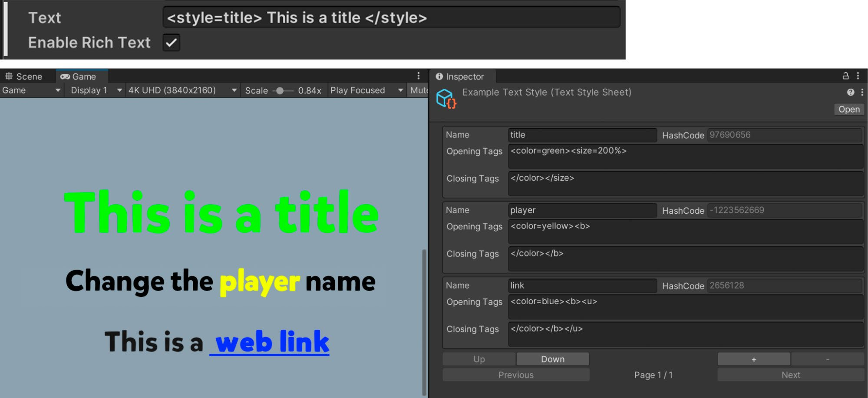Toggle the Mute audio button
Screen dimensions: 868x398
tap(419, 90)
